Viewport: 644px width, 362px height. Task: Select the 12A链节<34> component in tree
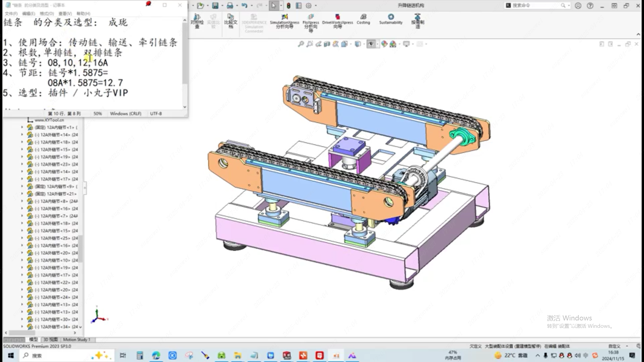click(x=53, y=326)
